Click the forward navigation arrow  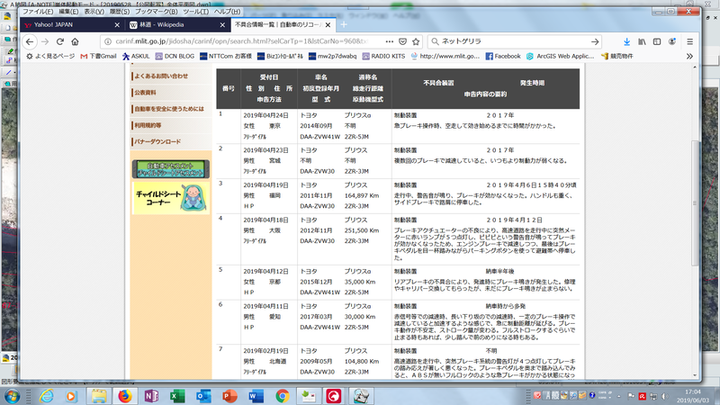tap(45, 42)
